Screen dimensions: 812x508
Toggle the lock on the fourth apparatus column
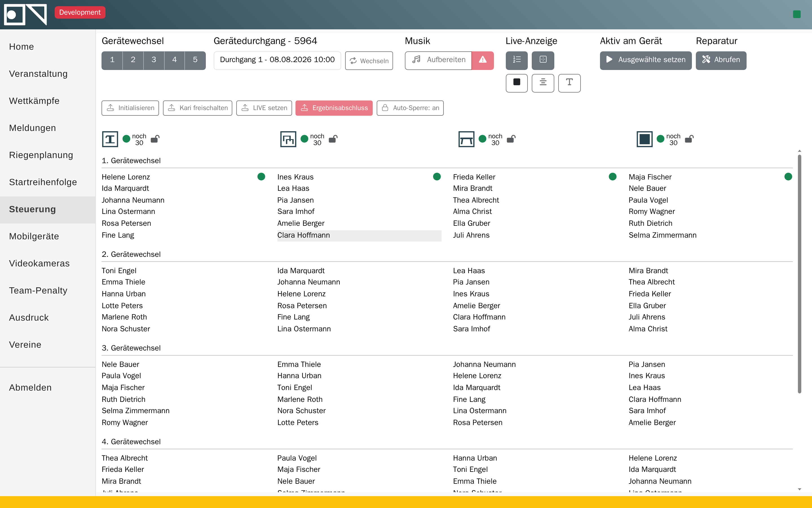(x=689, y=139)
